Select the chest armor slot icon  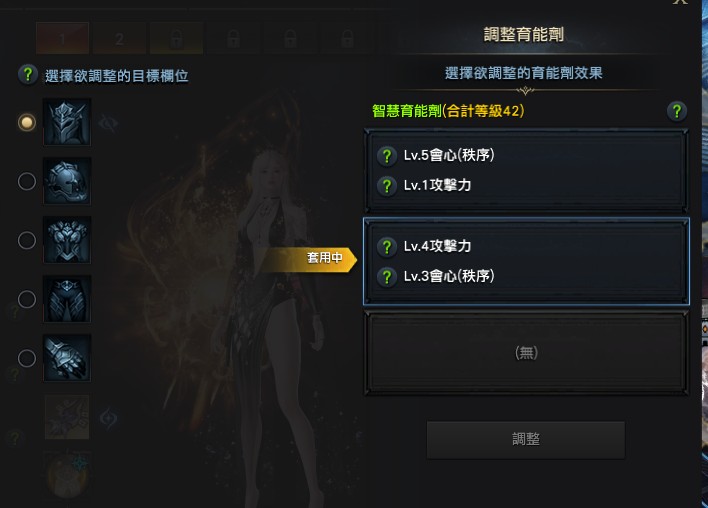(x=67, y=240)
